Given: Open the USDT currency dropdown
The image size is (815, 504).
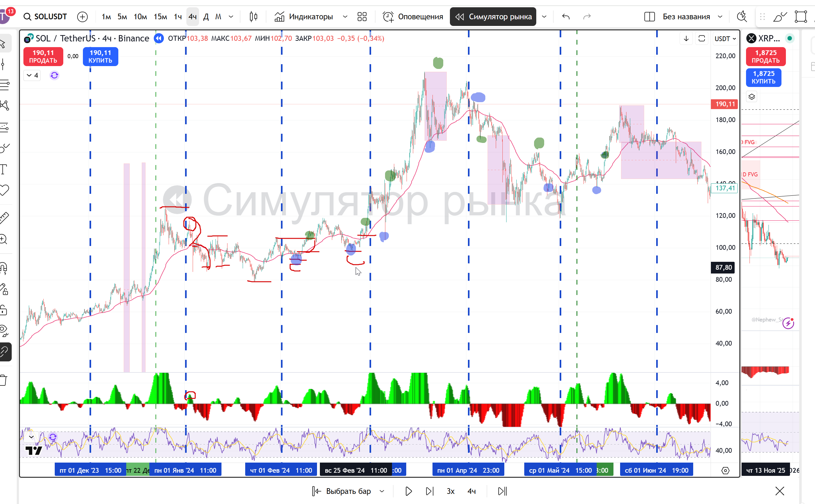Looking at the screenshot, I should coord(725,39).
